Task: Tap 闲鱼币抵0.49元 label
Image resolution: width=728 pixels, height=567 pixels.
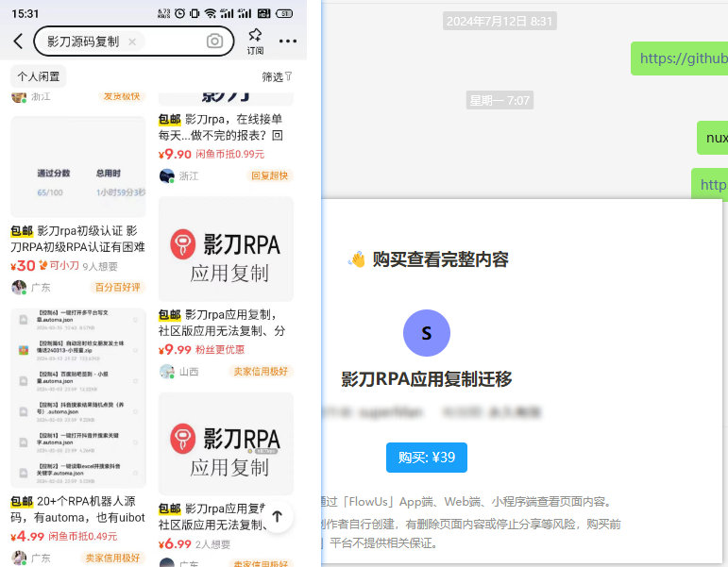Action: (x=83, y=537)
